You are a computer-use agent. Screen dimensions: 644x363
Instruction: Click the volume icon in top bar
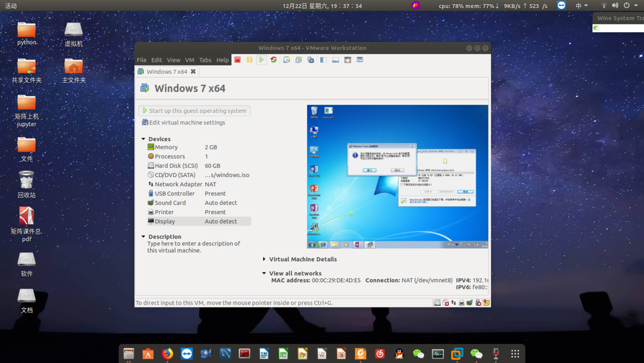point(615,6)
